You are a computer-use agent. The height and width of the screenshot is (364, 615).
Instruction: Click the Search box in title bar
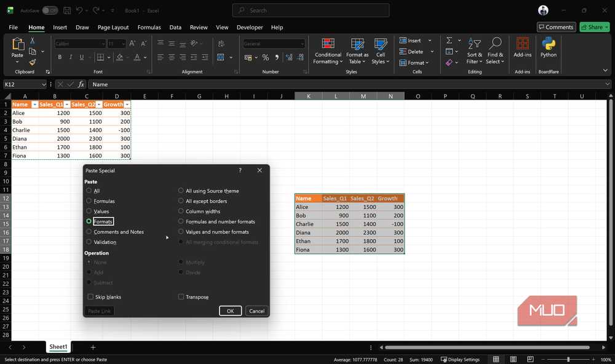[x=311, y=10]
